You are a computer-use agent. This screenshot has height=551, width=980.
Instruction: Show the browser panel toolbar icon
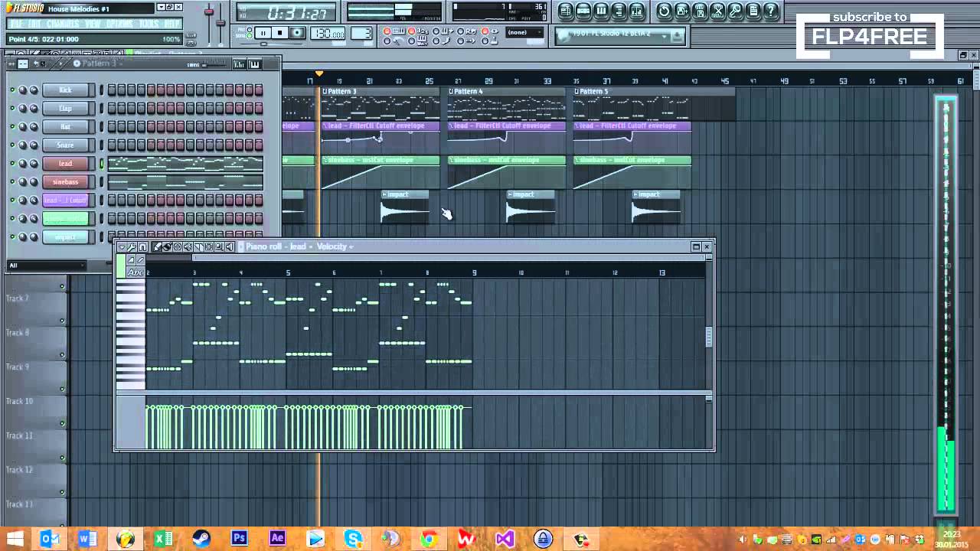click(619, 11)
